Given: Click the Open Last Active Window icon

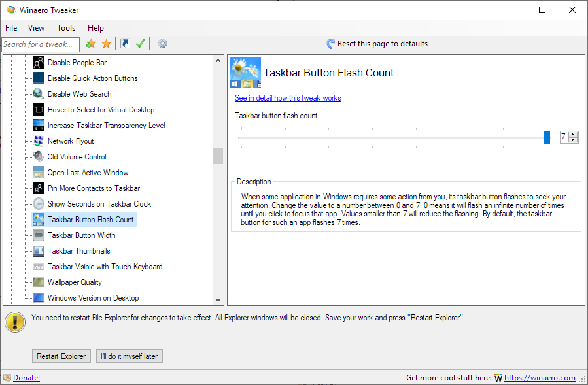Looking at the screenshot, I should [x=39, y=173].
